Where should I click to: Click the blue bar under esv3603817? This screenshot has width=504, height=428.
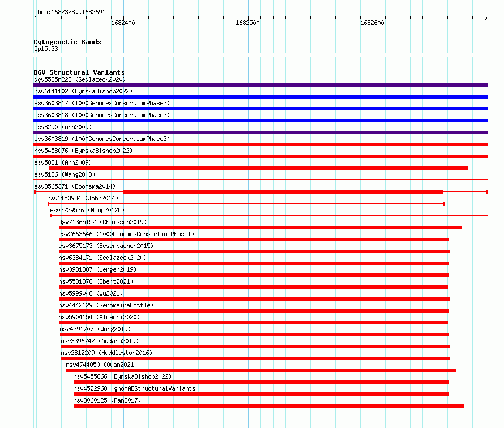click(x=260, y=109)
